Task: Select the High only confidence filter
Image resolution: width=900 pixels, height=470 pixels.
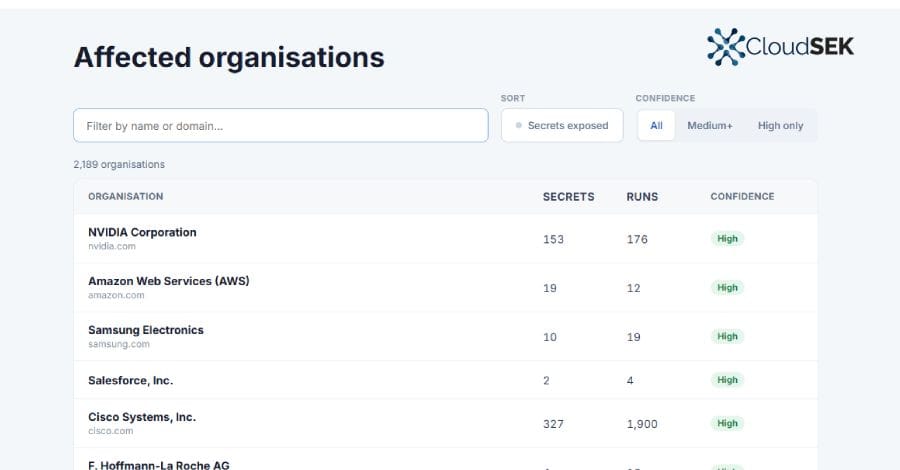Action: (780, 126)
